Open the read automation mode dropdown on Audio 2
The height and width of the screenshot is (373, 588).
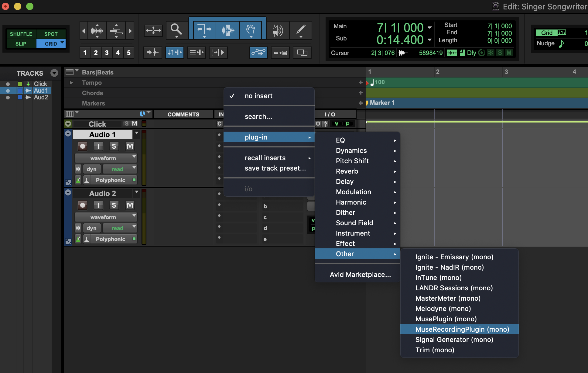(x=120, y=228)
